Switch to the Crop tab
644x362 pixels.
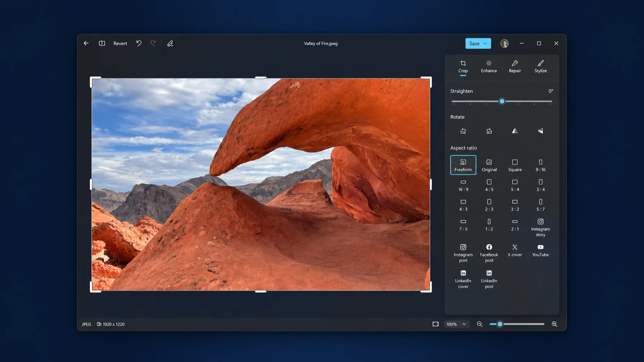point(463,67)
